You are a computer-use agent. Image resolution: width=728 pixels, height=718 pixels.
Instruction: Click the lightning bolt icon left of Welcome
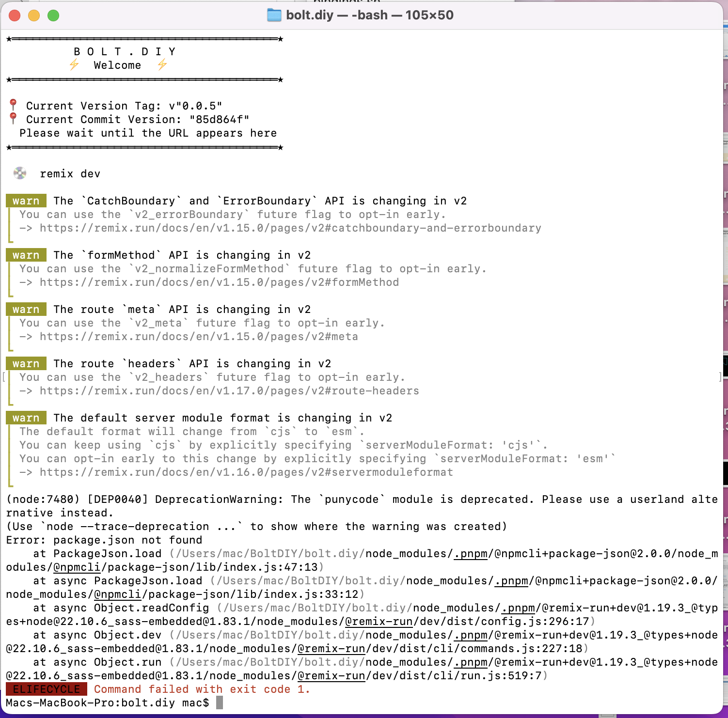click(74, 65)
